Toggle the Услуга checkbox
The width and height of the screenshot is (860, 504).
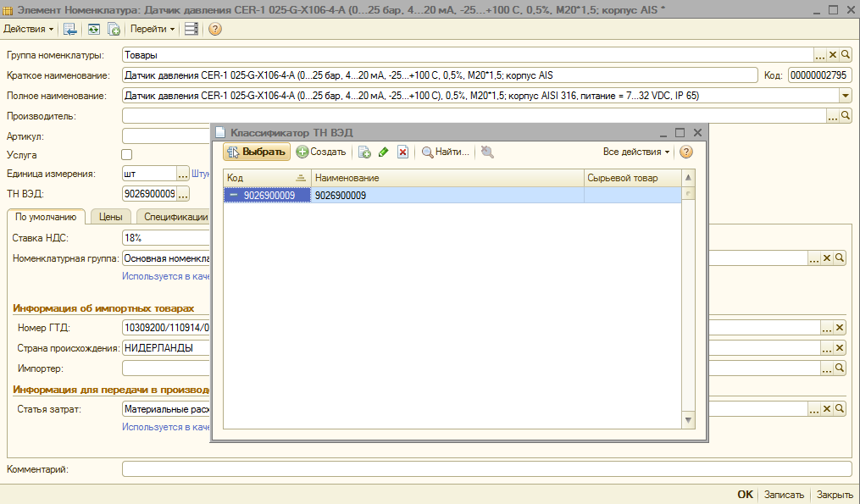click(127, 155)
